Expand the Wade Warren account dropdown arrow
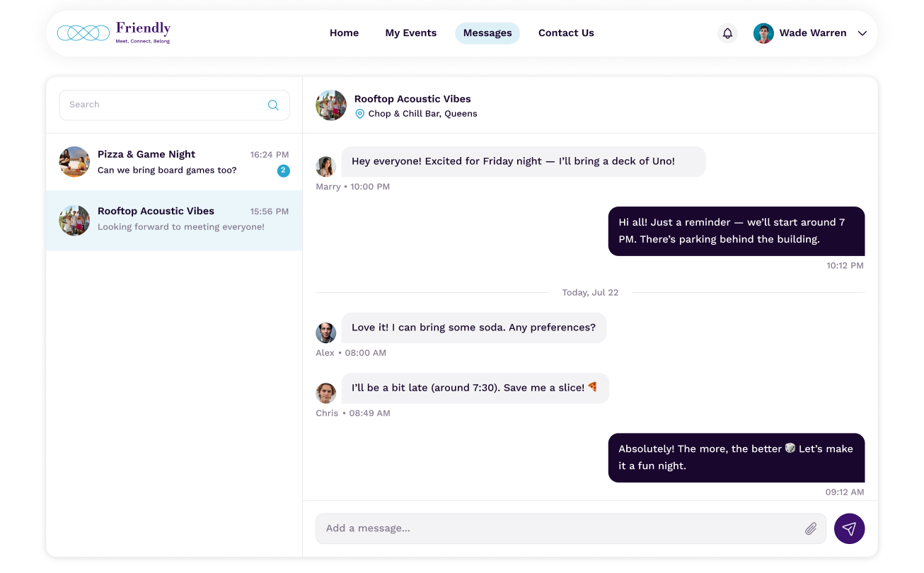The height and width of the screenshot is (573, 924). tap(862, 33)
